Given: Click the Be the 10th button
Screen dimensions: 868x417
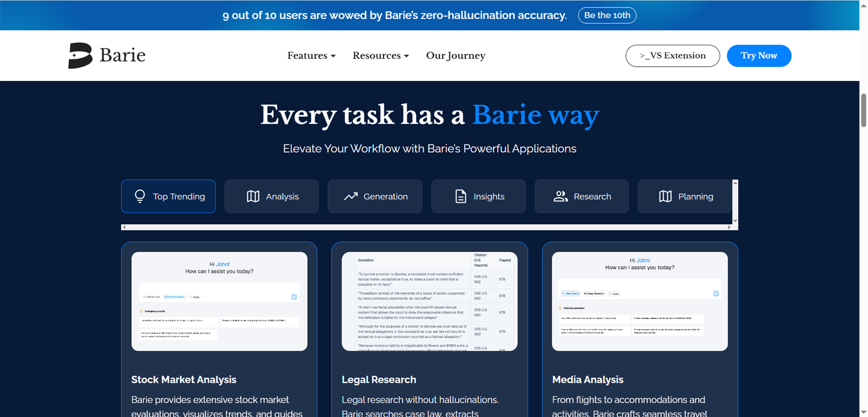Looking at the screenshot, I should click(x=607, y=15).
